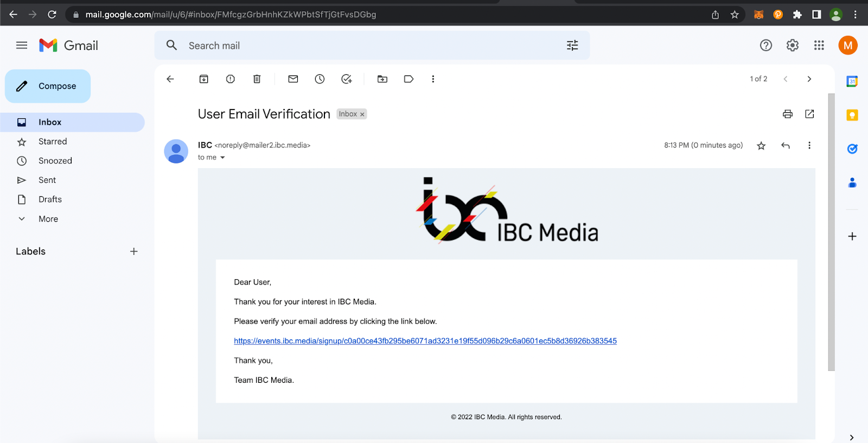Report this email as spam
The height and width of the screenshot is (443, 868).
click(231, 79)
